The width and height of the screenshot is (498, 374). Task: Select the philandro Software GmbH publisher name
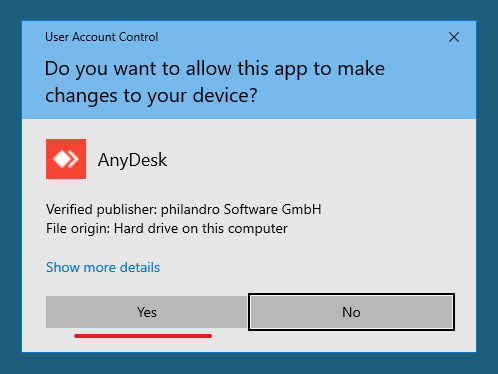(241, 210)
